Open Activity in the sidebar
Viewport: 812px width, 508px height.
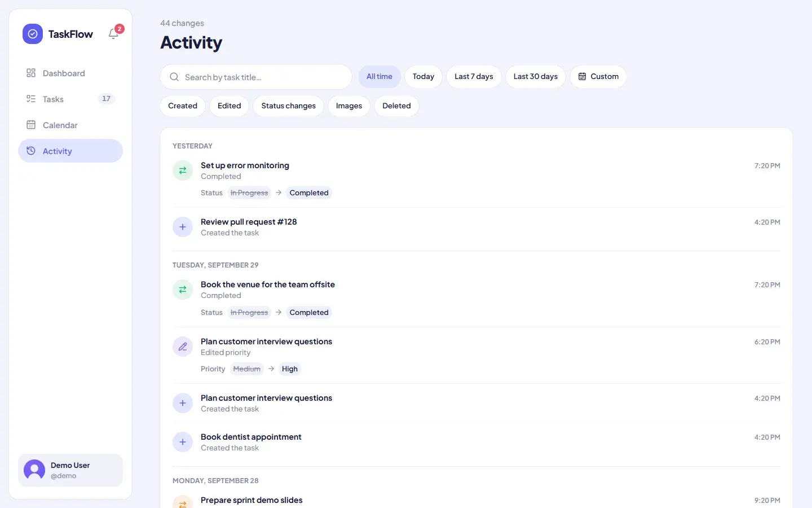(70, 151)
